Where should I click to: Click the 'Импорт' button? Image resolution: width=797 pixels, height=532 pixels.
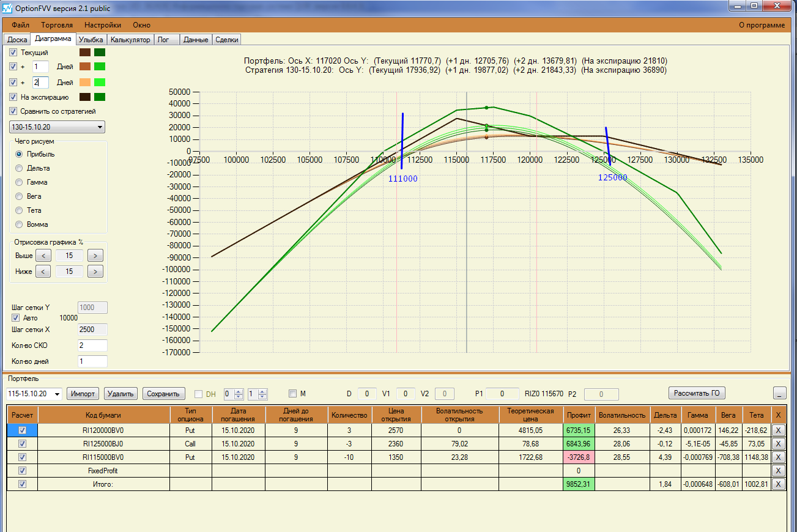point(83,394)
